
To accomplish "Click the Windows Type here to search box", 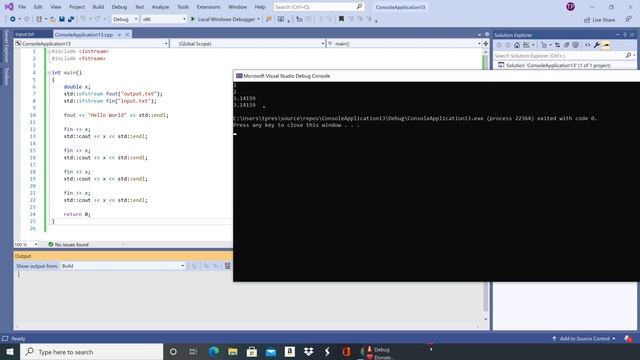I will point(91,351).
